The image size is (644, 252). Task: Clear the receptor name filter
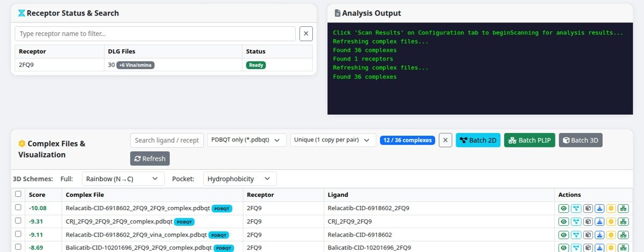[306, 33]
